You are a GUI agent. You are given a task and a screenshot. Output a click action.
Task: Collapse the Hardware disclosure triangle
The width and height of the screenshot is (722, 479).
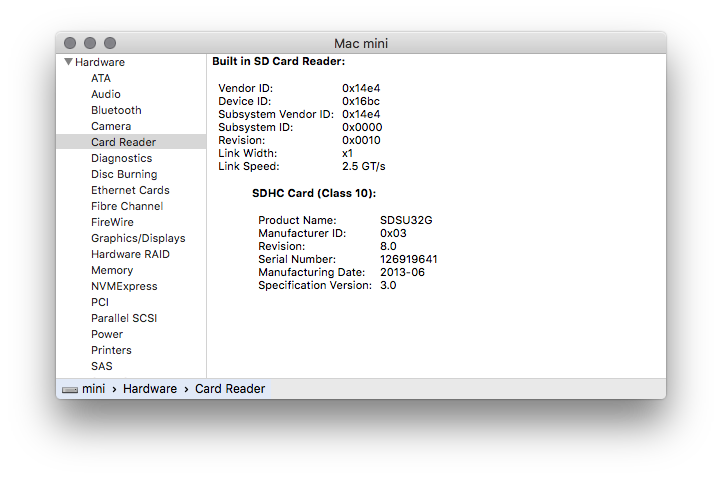point(69,62)
